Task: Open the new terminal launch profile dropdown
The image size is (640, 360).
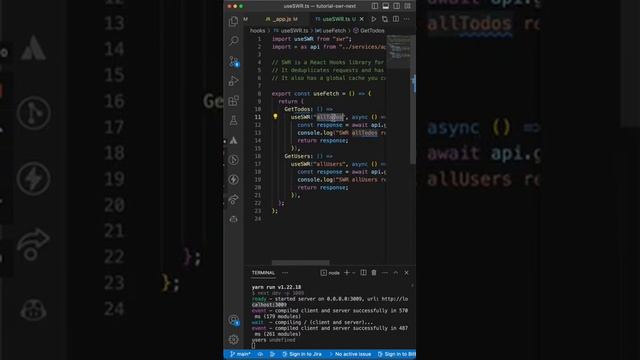Action: pyautogui.click(x=353, y=273)
